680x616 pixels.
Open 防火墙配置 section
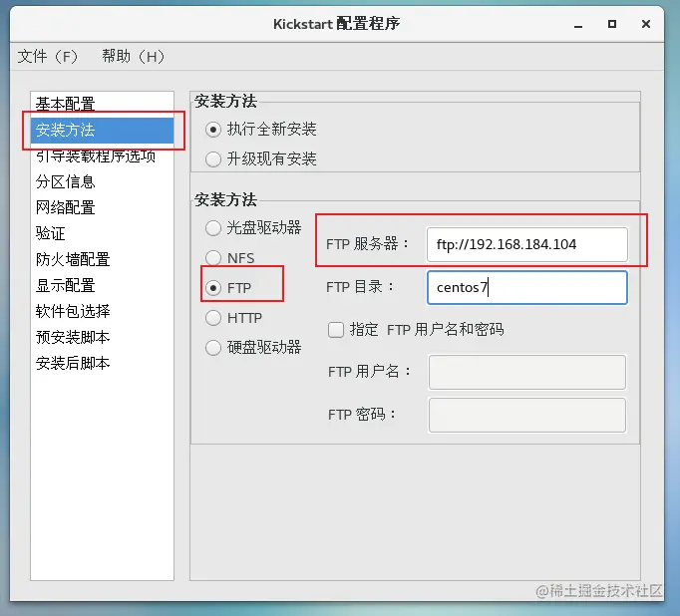tap(103, 259)
